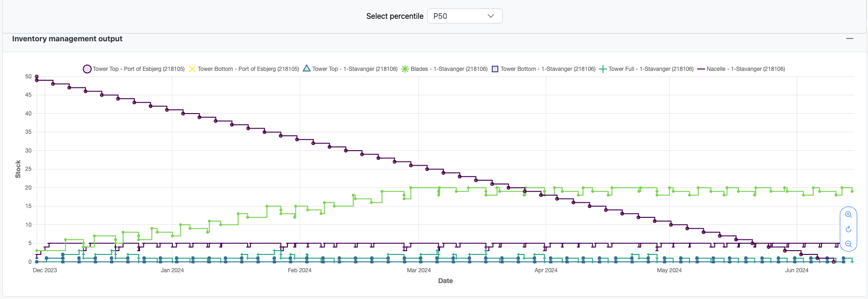Open the Select percentile P50 dropdown
The image size is (868, 299).
[x=465, y=16]
